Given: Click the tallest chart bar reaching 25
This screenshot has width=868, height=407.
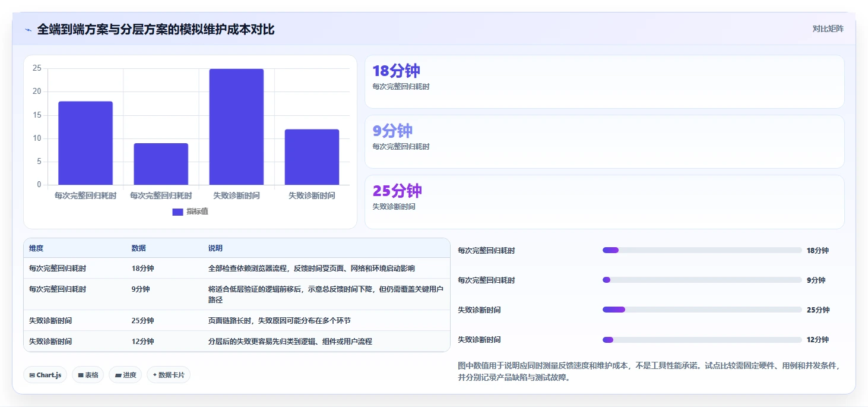Looking at the screenshot, I should click(236, 127).
